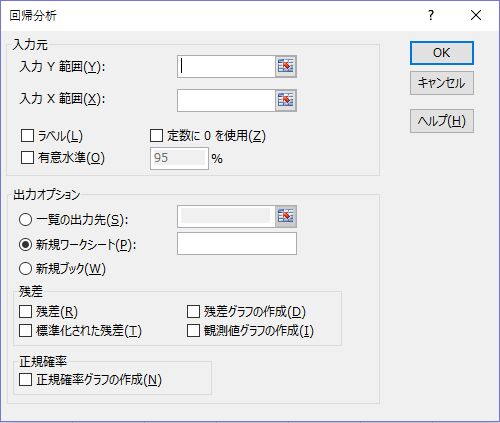Click the 一覧の出力先 range field

point(226,216)
